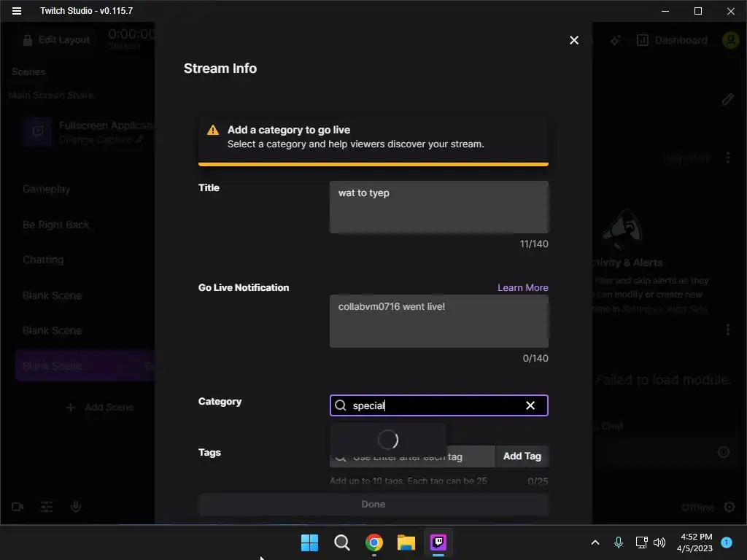The height and width of the screenshot is (560, 747).
Task: Click Add Scene
Action: click(101, 408)
